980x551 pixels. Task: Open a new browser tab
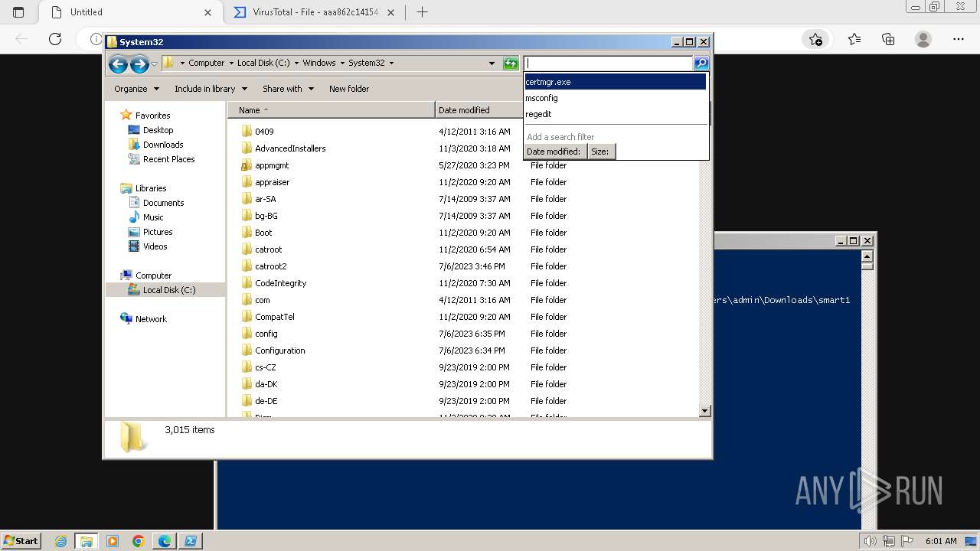(x=422, y=12)
